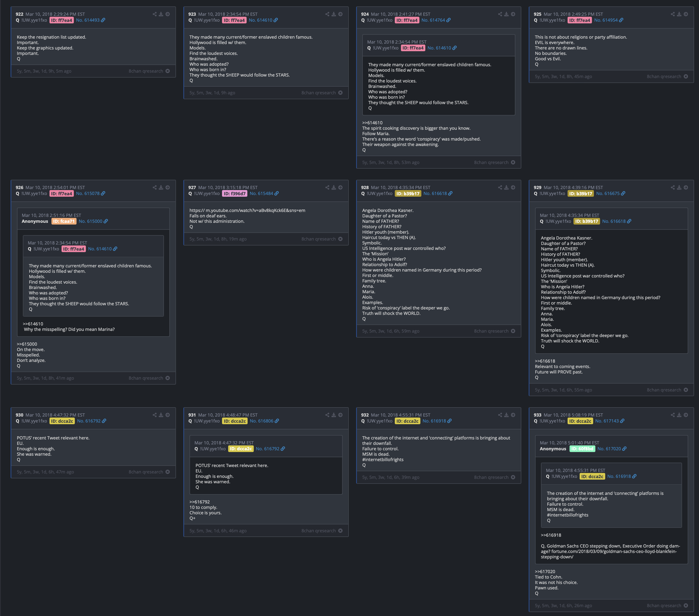The width and height of the screenshot is (699, 616).
Task: Click quoted link No. 616918 inside post 933
Action: coord(622,476)
